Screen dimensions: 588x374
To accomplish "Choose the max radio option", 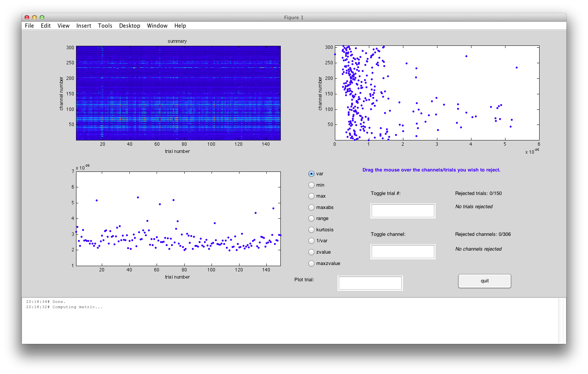I will click(x=311, y=196).
